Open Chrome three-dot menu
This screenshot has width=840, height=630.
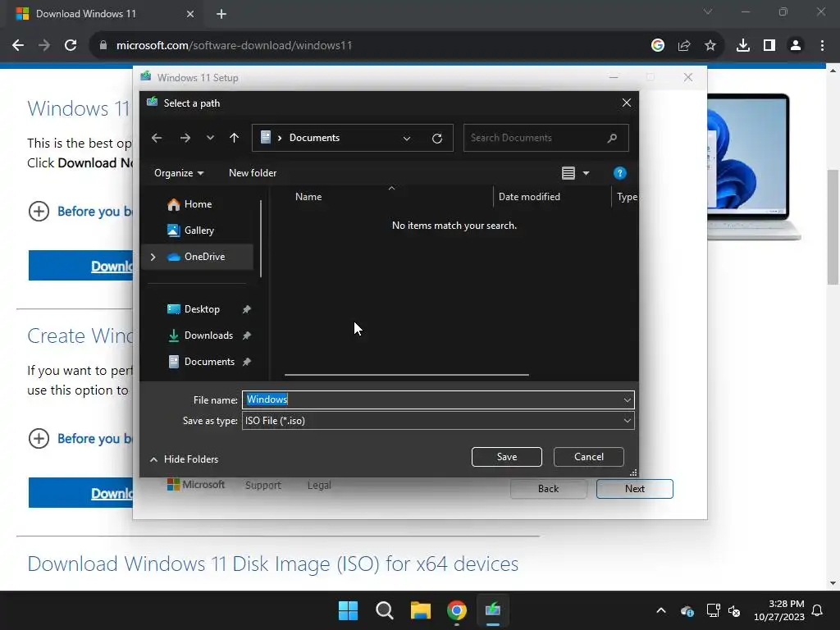click(x=822, y=46)
